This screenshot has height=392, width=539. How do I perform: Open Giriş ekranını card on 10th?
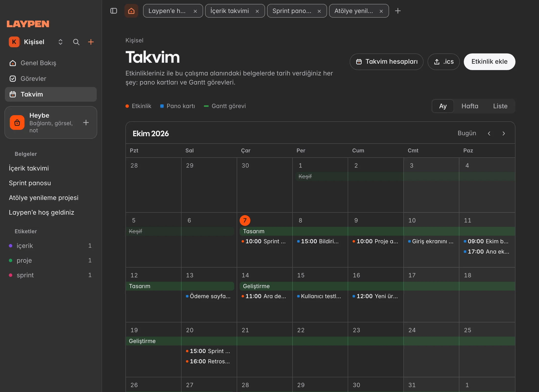tap(431, 241)
